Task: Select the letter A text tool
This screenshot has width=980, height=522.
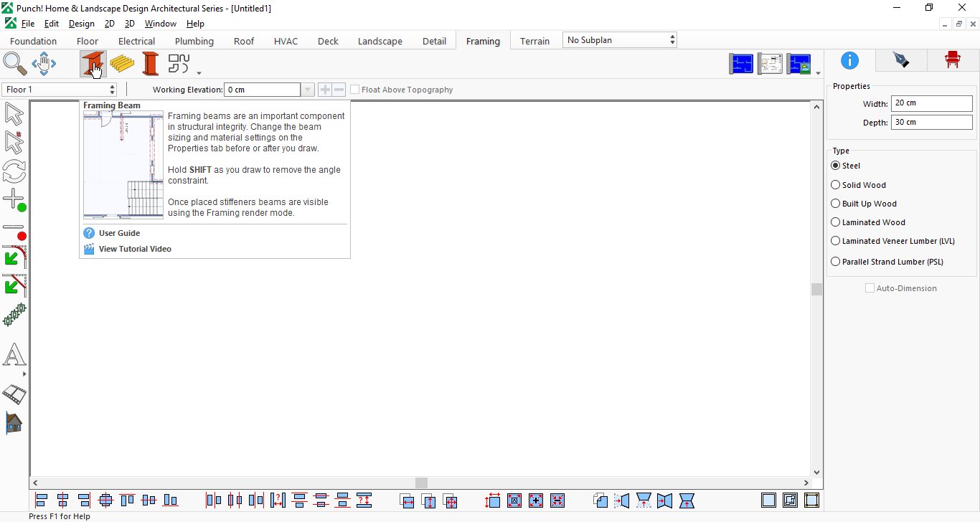Action: pos(14,355)
